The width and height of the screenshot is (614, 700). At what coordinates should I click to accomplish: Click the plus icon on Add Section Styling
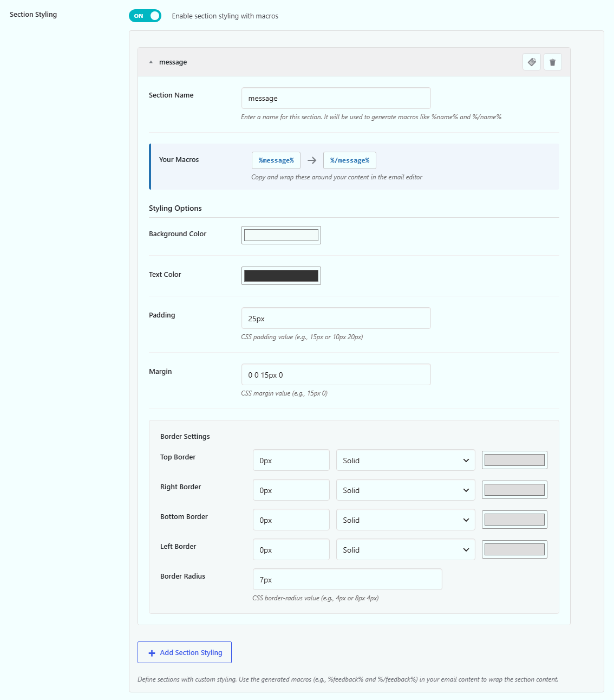tap(152, 653)
